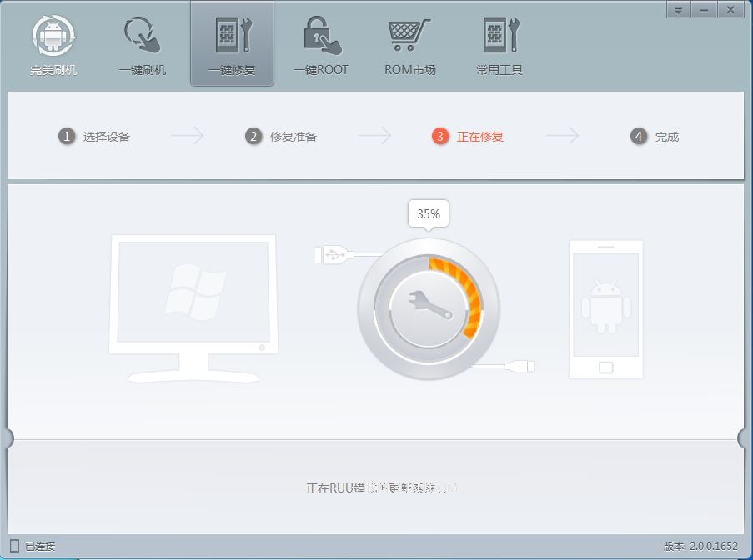This screenshot has height=560, width=753.
Task: Click the 35% progress bubble
Action: (x=429, y=214)
